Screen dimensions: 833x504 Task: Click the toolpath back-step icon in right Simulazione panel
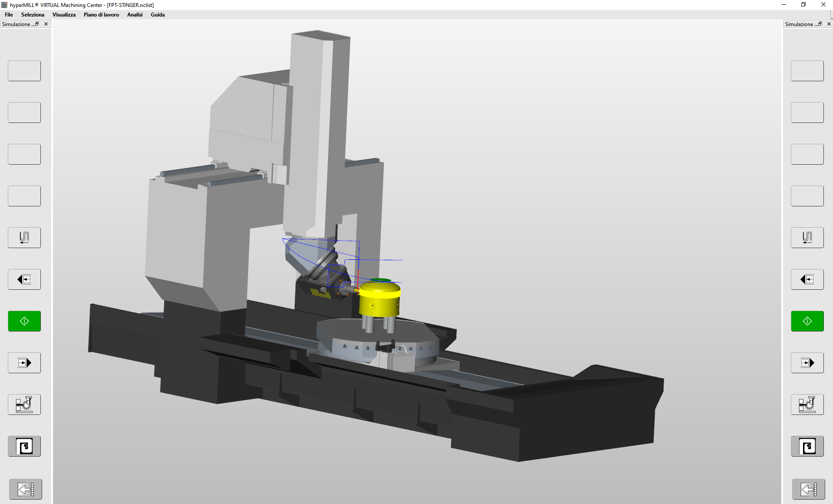(807, 238)
